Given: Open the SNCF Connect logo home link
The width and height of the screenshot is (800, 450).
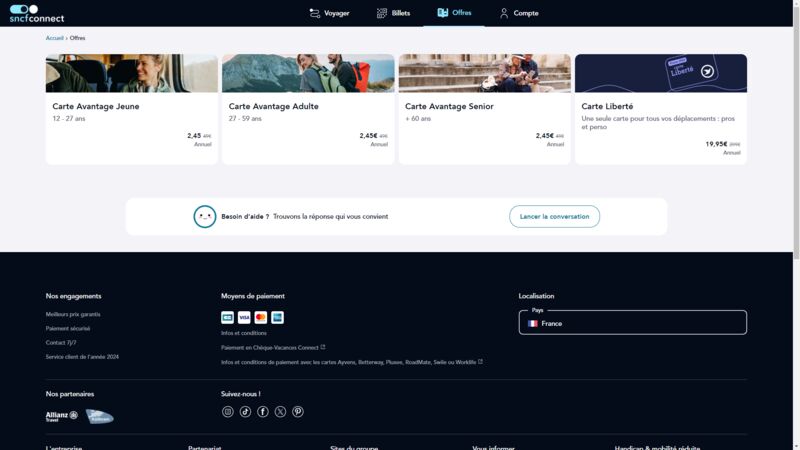Looking at the screenshot, I should 37,13.
